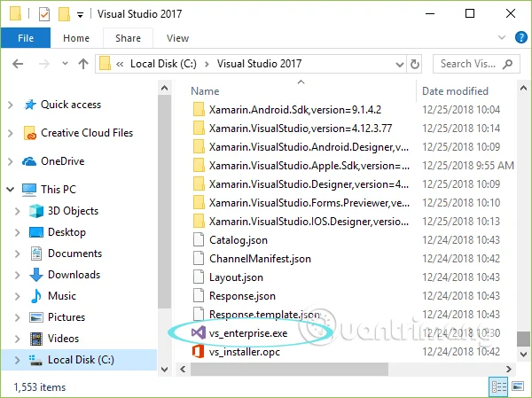Select Documents in the navigation pane
The width and height of the screenshot is (532, 398).
[x=74, y=254]
